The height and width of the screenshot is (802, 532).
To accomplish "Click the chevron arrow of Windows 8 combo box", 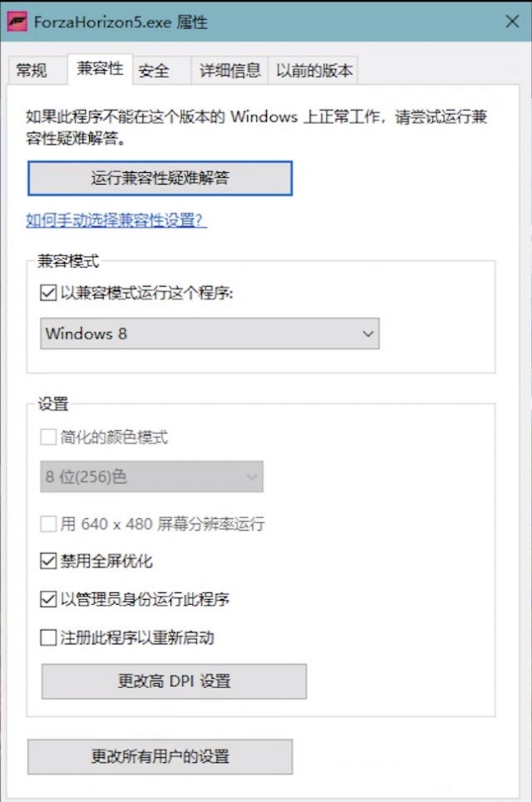I will tap(367, 334).
